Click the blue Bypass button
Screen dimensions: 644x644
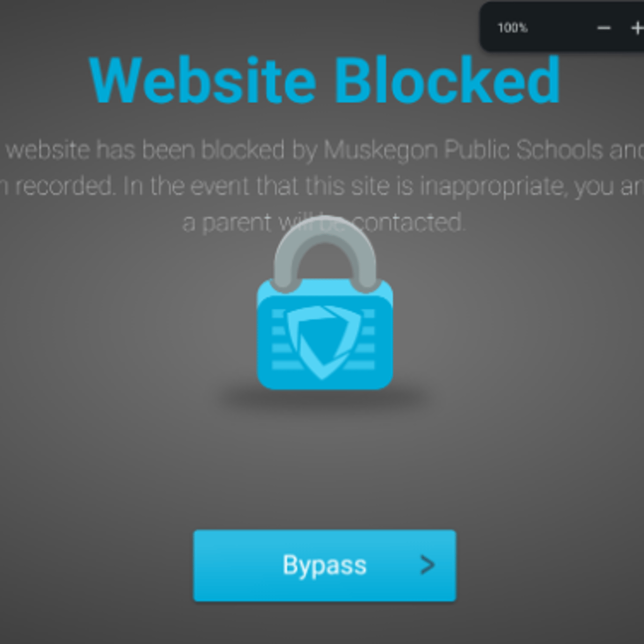pos(324,566)
